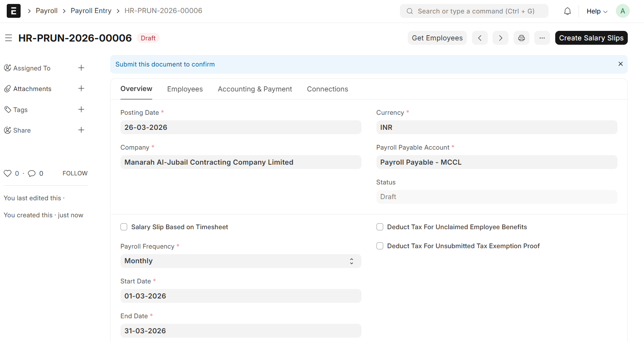Image resolution: width=644 pixels, height=342 pixels.
Task: Open the three-dots more actions menu
Action: click(x=542, y=38)
